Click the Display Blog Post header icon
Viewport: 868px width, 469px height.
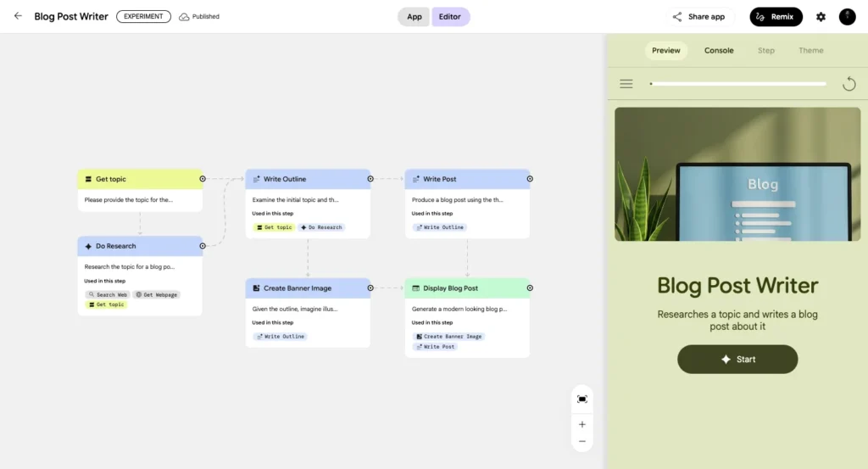(x=415, y=288)
